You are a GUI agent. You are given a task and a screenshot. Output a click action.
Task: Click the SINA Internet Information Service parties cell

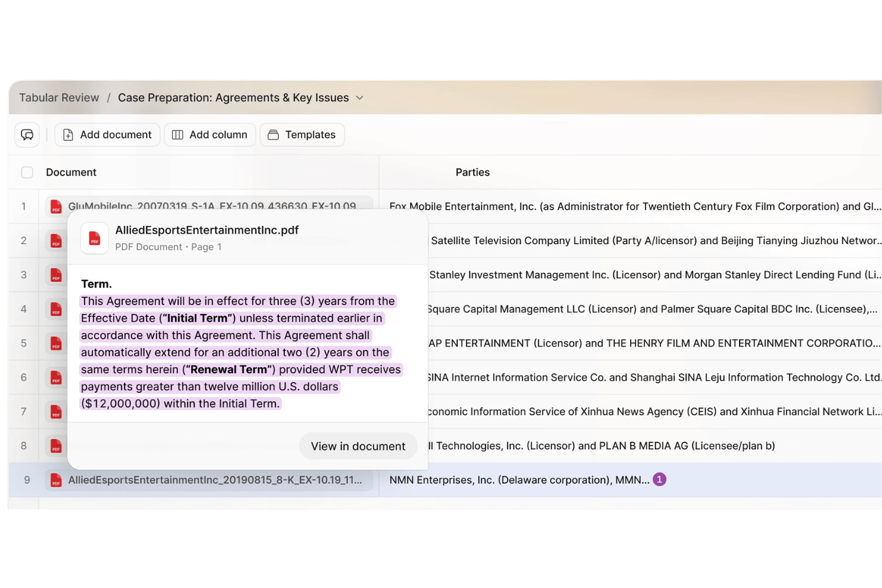[x=654, y=377]
